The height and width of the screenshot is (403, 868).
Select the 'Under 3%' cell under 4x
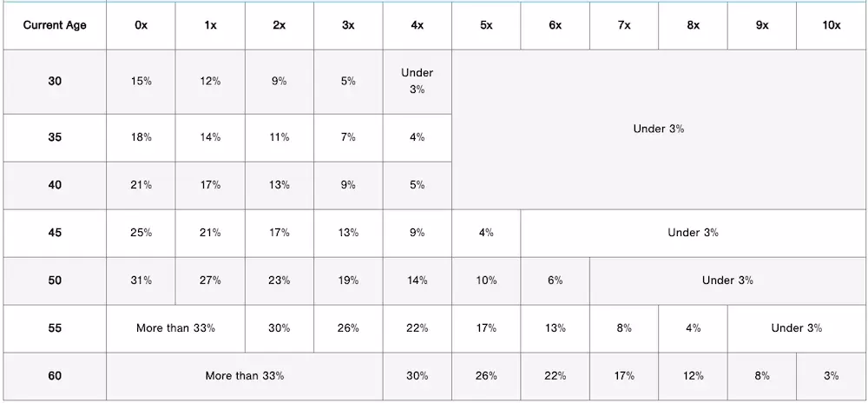tap(417, 82)
